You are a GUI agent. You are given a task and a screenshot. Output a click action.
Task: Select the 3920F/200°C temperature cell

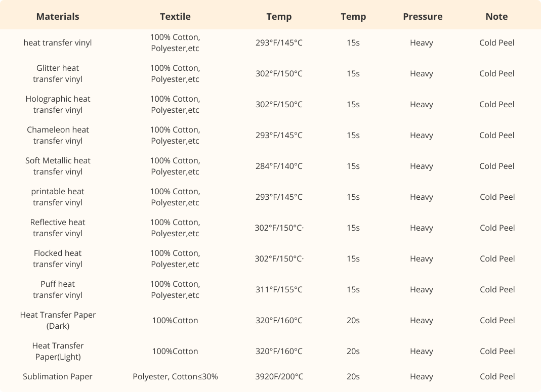[x=279, y=376]
